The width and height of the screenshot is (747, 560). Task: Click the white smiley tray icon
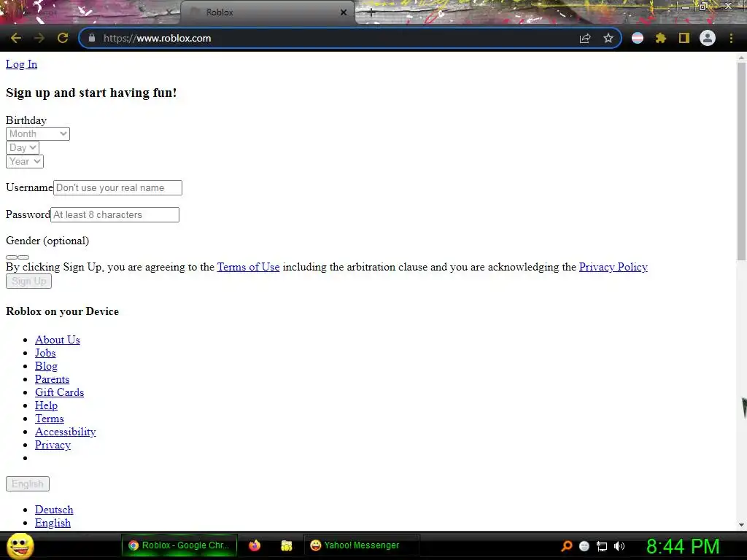(584, 546)
